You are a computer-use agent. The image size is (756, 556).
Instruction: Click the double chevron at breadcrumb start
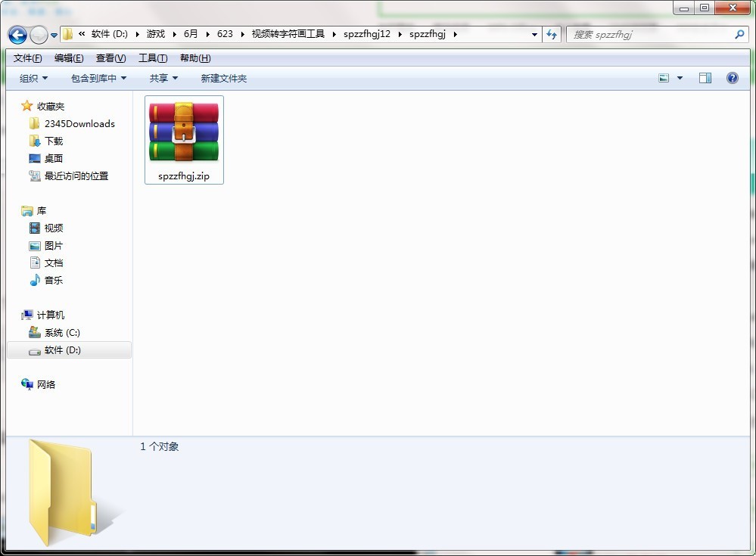click(x=82, y=34)
